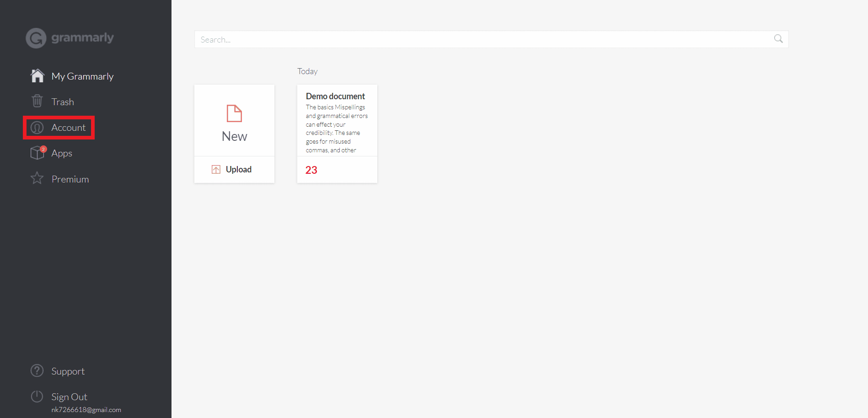Click the Account profile icon
The image size is (868, 418).
37,128
